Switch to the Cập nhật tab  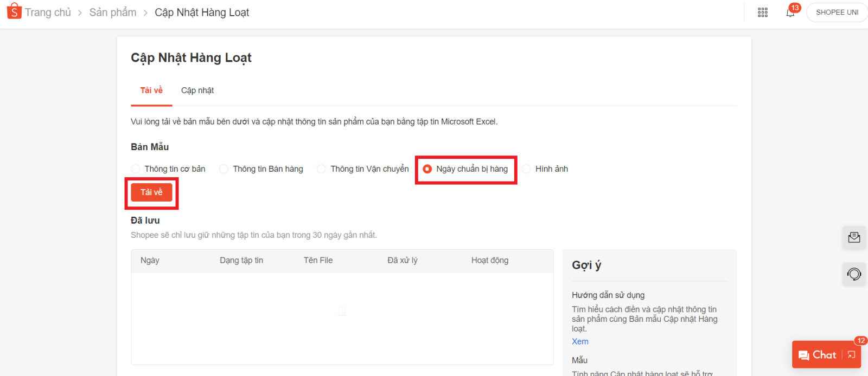click(x=197, y=90)
